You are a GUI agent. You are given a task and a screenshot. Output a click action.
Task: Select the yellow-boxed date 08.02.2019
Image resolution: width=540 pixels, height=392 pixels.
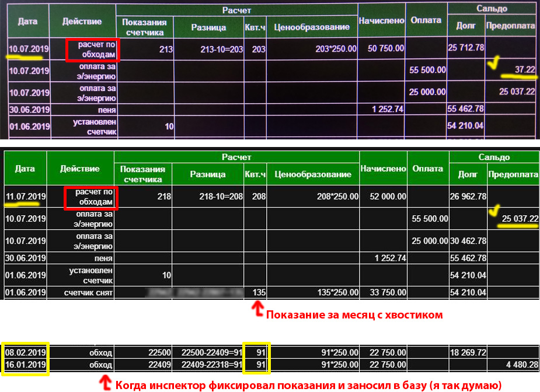point(25,353)
